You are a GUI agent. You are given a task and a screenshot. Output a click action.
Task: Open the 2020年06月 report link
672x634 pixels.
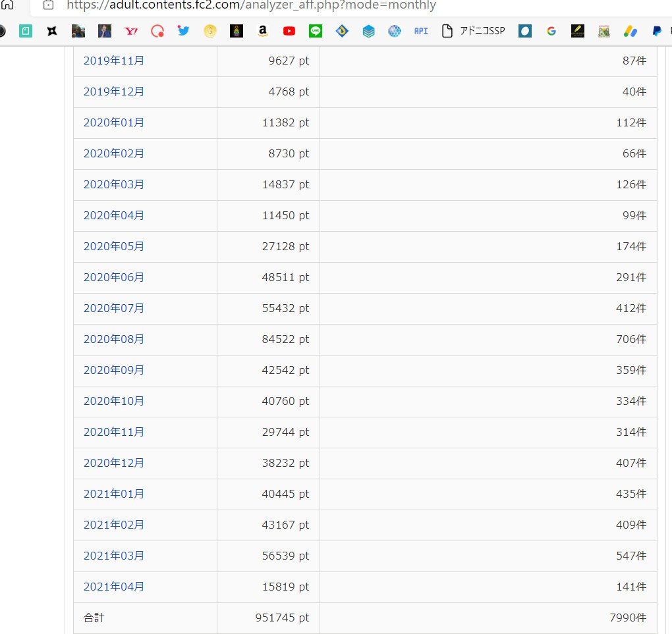point(113,277)
